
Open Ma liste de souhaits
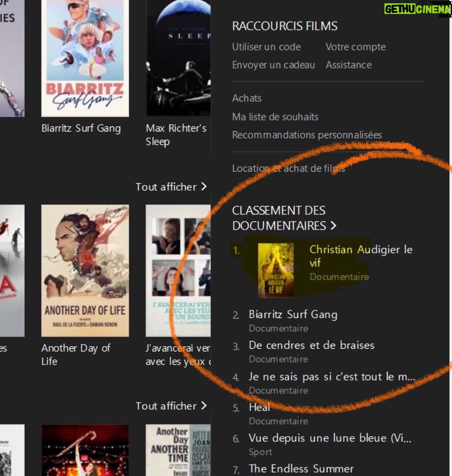click(275, 117)
